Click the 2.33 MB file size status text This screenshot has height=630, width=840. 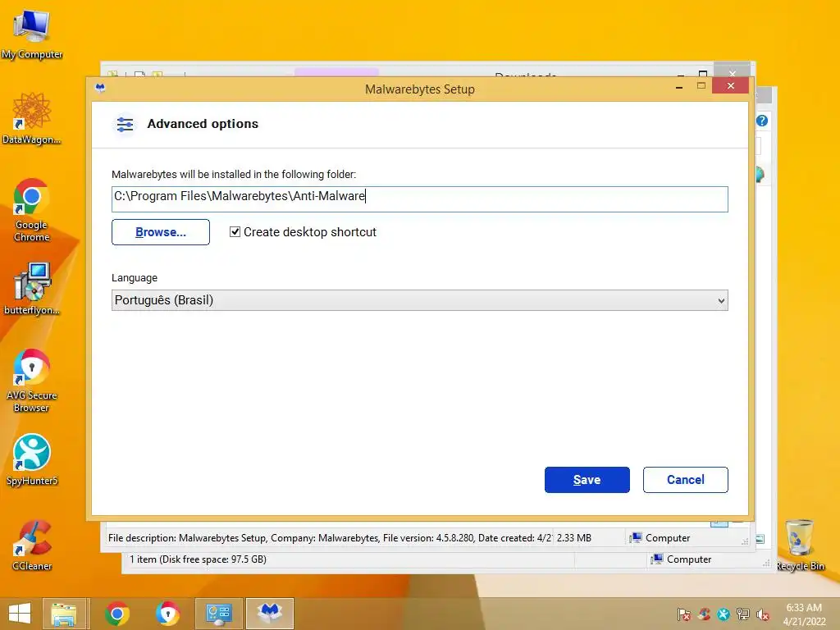coord(573,538)
